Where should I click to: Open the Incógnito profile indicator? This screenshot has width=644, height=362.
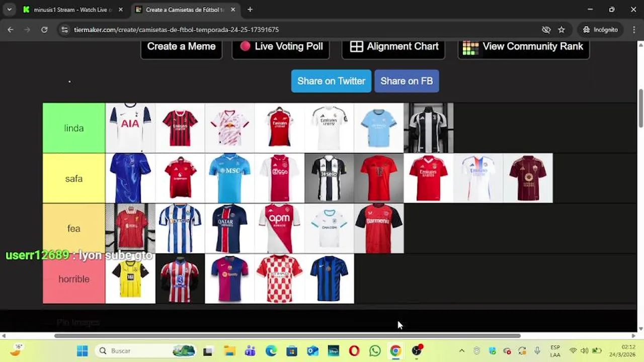tap(600, 30)
